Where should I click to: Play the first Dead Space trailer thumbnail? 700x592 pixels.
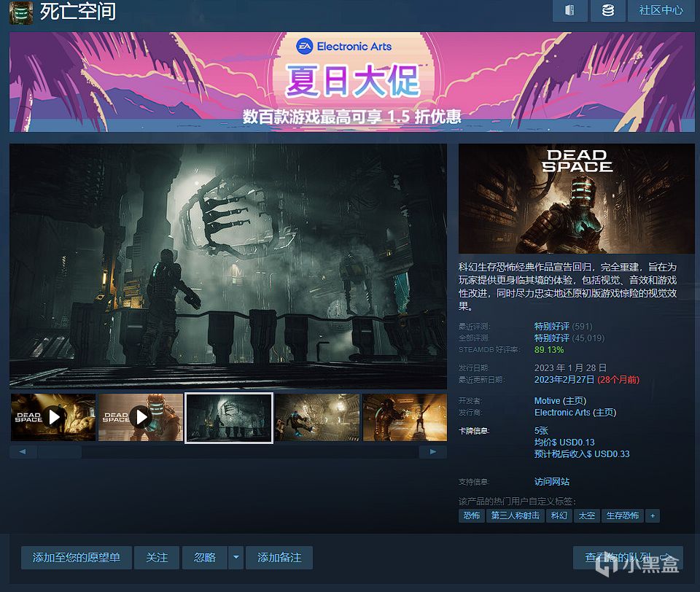coord(53,418)
